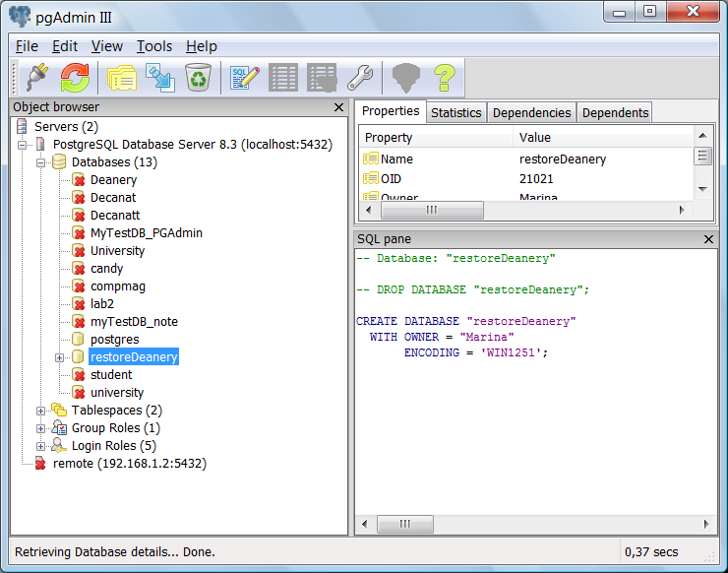Image resolution: width=728 pixels, height=573 pixels.
Task: Open the SQL query tool icon
Action: [x=245, y=78]
